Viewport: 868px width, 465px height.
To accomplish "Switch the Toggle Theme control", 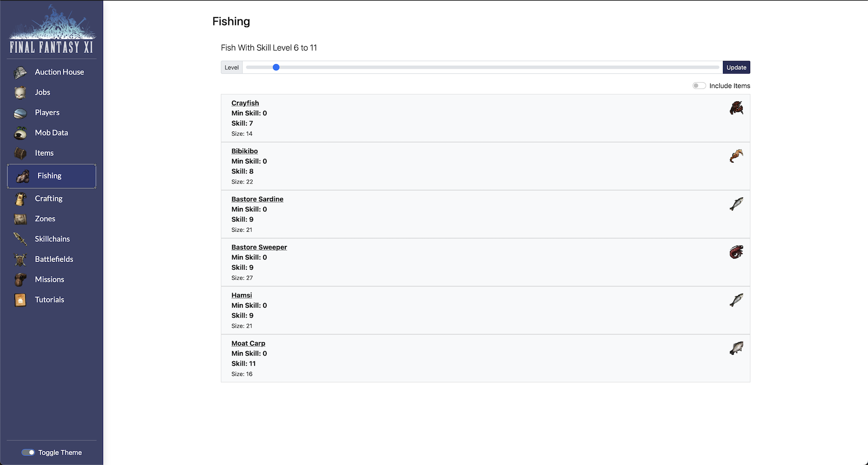I will point(28,452).
